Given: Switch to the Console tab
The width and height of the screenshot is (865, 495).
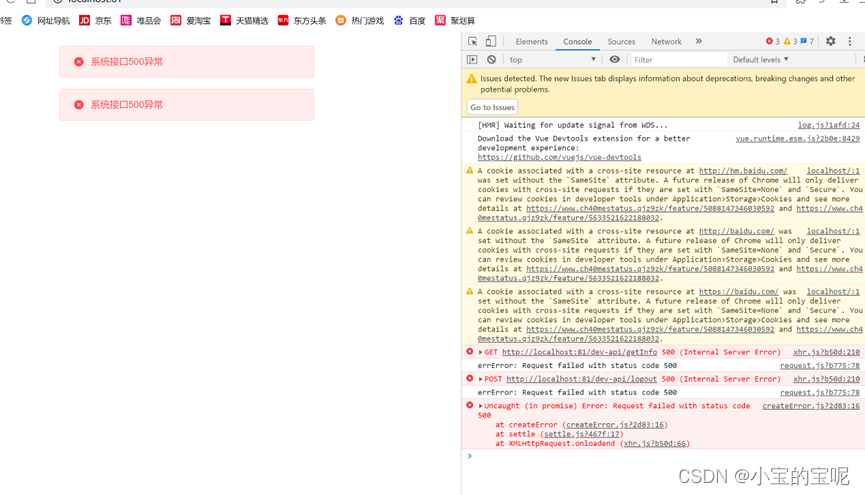Looking at the screenshot, I should tap(577, 41).
